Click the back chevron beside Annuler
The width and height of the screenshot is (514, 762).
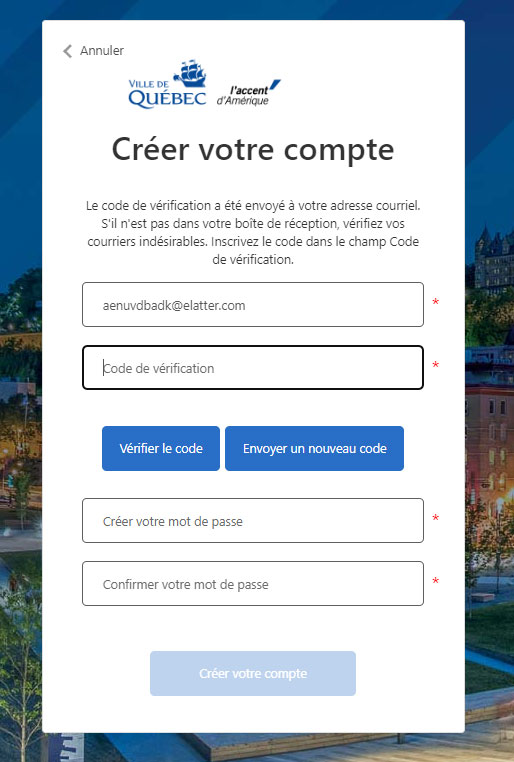tap(68, 51)
